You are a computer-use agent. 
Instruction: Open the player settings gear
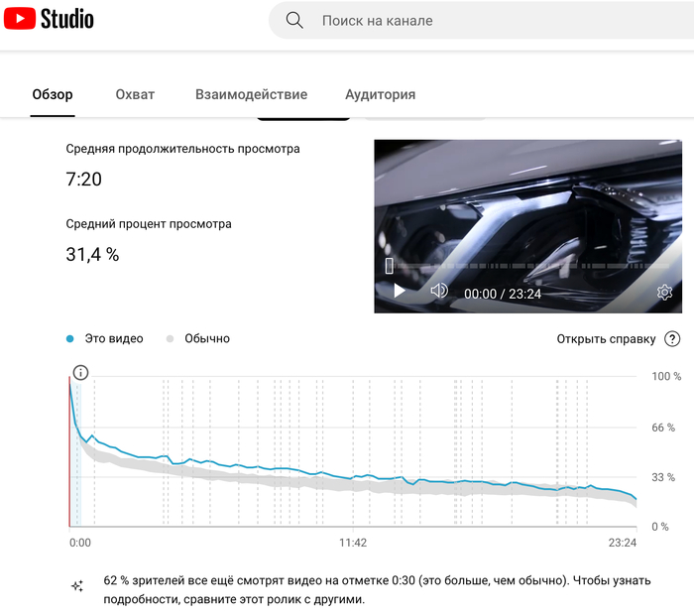click(664, 293)
